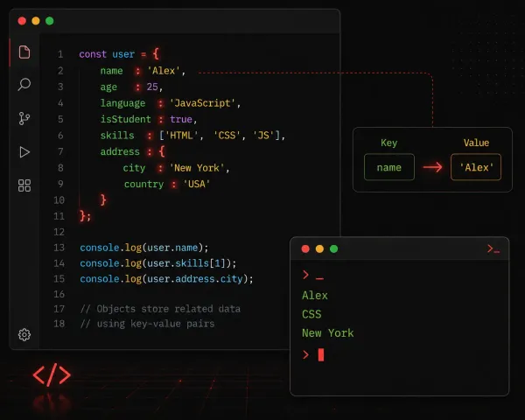Click 'New York' output in the terminal
This screenshot has width=525, height=420.
point(328,332)
